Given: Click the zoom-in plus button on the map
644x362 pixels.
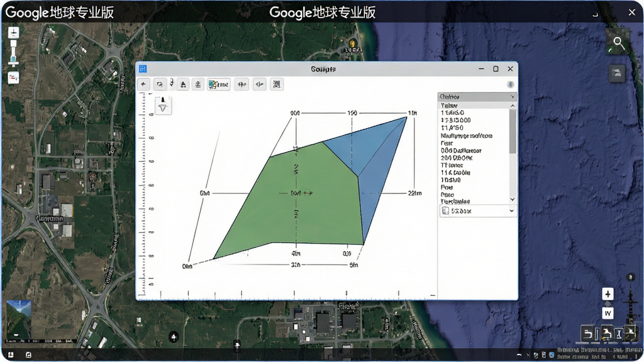Looking at the screenshot, I should [x=608, y=294].
